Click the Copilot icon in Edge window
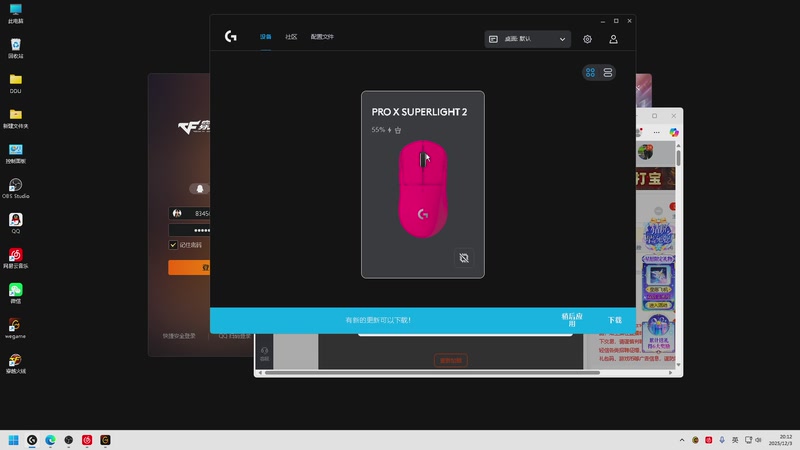The image size is (800, 450). [674, 132]
